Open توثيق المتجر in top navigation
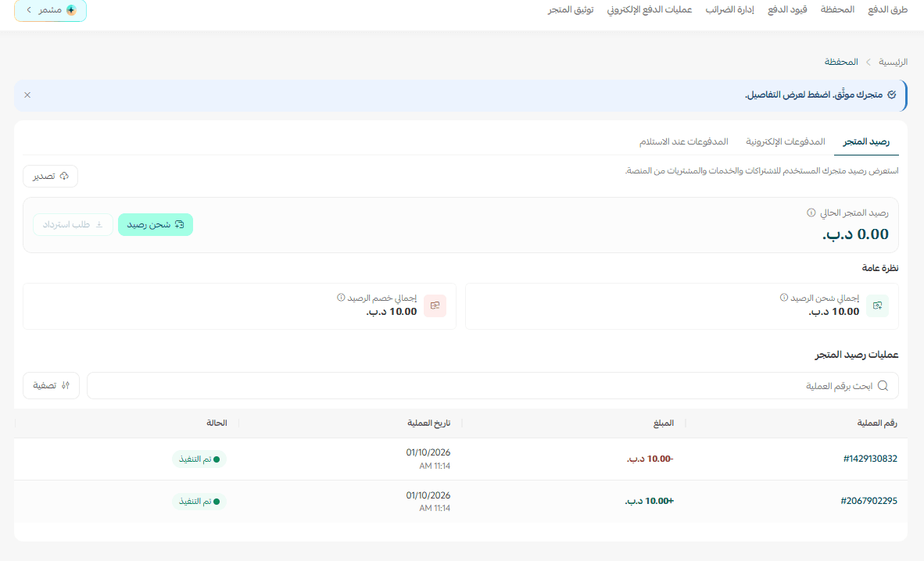Viewport: 924px width, 561px height. tap(571, 10)
